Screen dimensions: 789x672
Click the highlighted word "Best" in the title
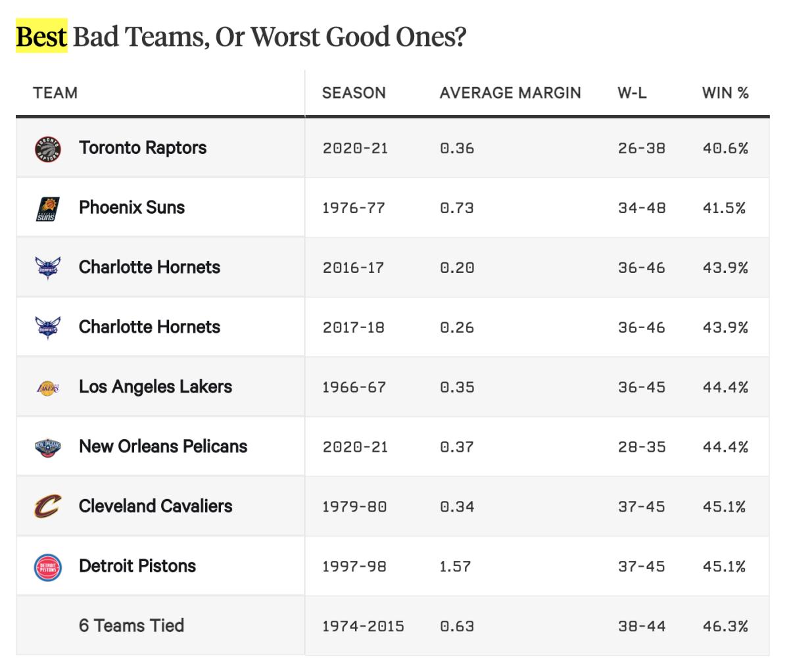[x=41, y=37]
